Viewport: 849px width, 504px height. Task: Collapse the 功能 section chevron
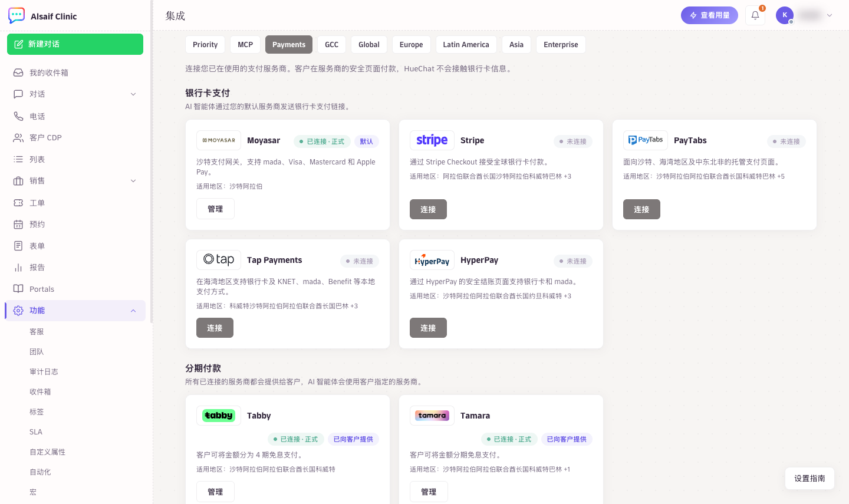coord(133,311)
